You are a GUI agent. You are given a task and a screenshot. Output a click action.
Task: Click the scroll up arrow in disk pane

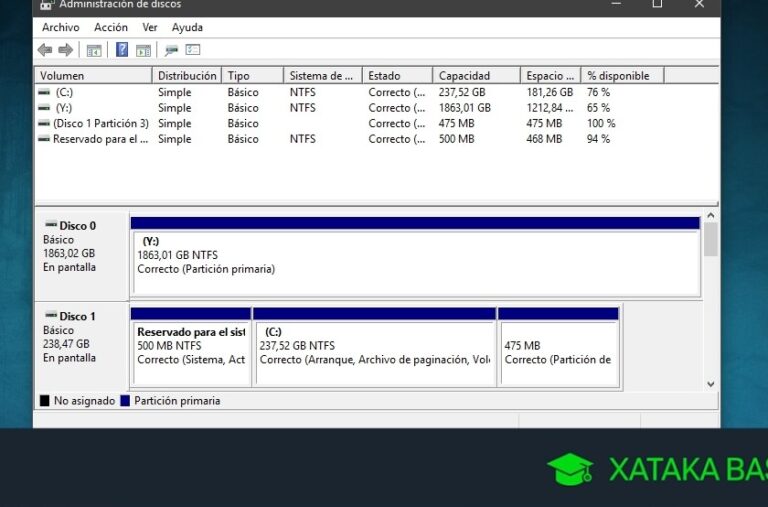tap(711, 215)
